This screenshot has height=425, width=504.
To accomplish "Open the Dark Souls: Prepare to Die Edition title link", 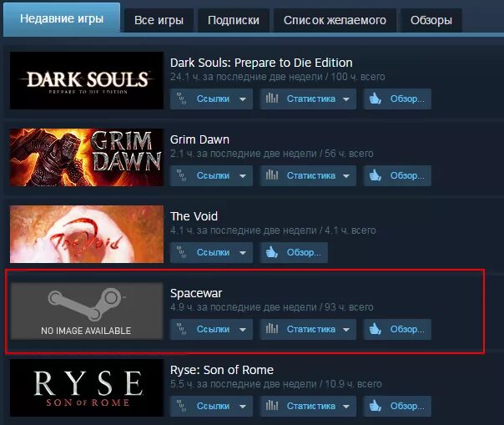I will pyautogui.click(x=261, y=63).
